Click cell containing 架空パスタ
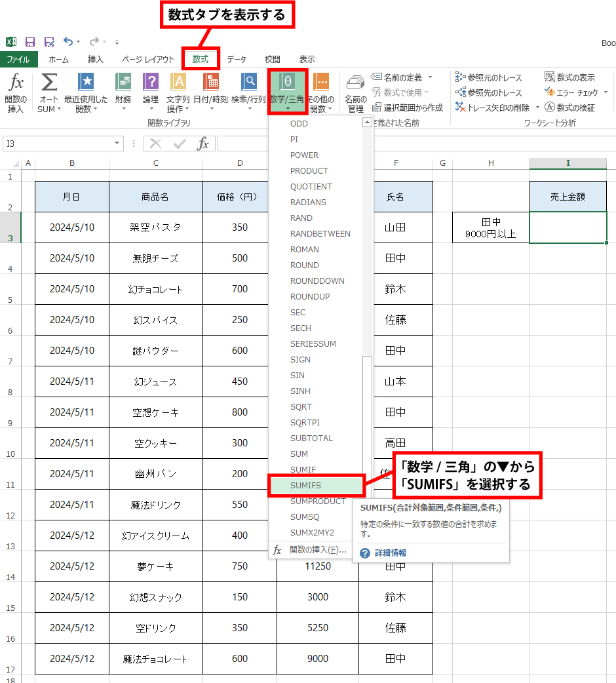Screen dimensions: 616x683 155,227
